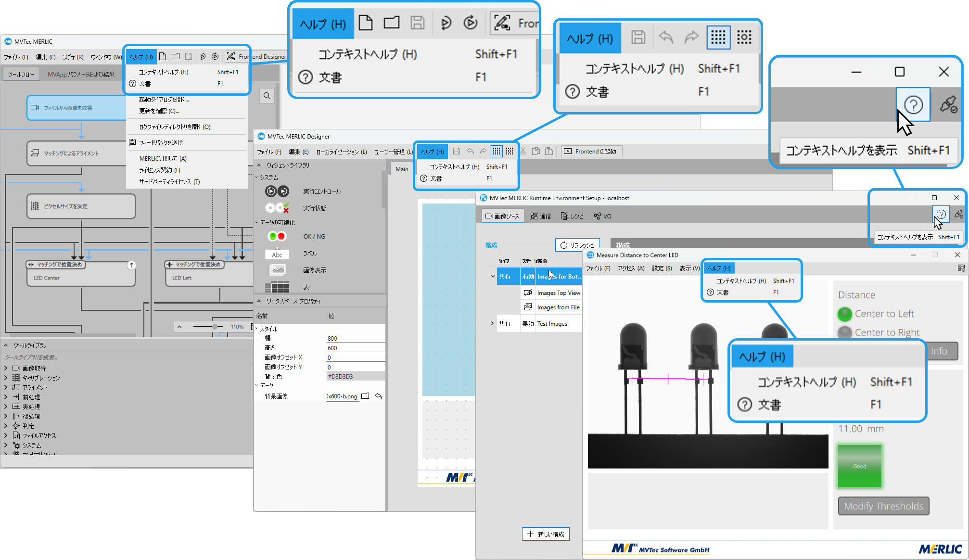This screenshot has width=969, height=560.
Task: Switch to the MVApp パラメータおよび結果 tab
Action: tap(81, 74)
